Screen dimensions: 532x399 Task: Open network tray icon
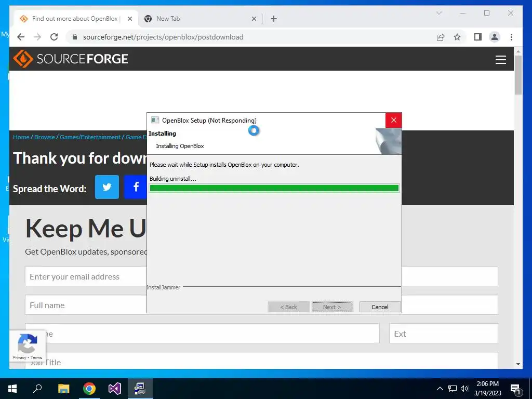pyautogui.click(x=453, y=389)
